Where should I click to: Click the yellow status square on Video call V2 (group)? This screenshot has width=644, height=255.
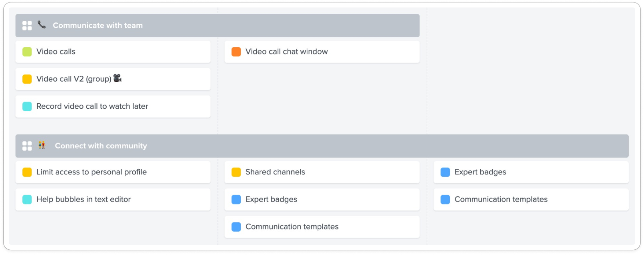pyautogui.click(x=27, y=79)
